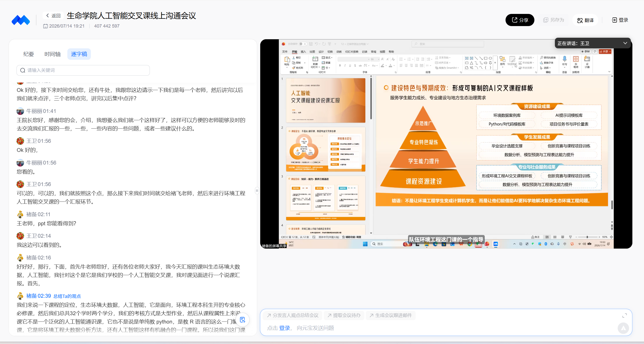Switch to slide sorter view icon

(555, 237)
